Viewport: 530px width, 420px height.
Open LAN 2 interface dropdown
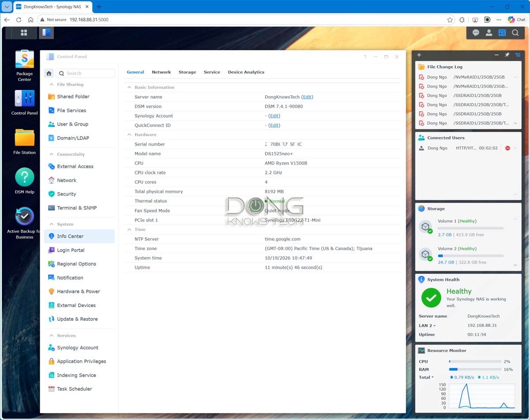coord(427,326)
